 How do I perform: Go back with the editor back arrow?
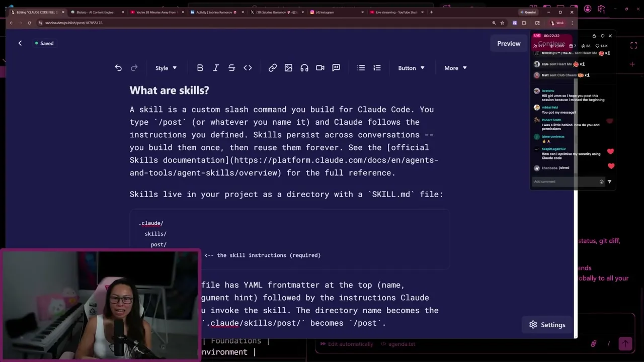pyautogui.click(x=20, y=43)
